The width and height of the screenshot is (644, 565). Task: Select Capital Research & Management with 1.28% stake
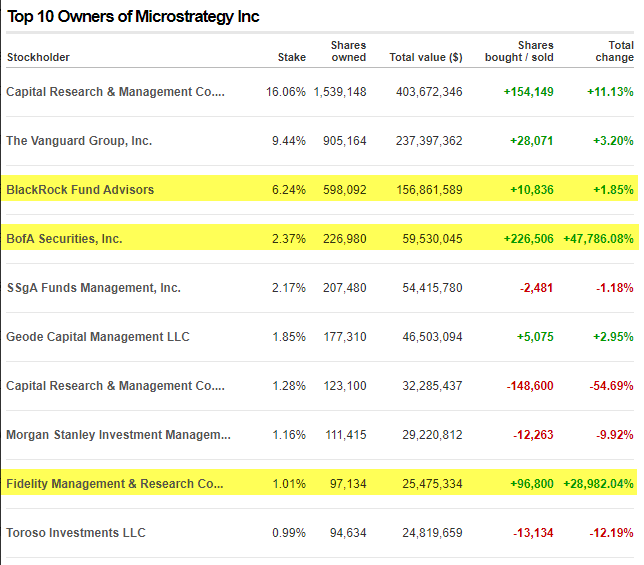click(x=115, y=386)
